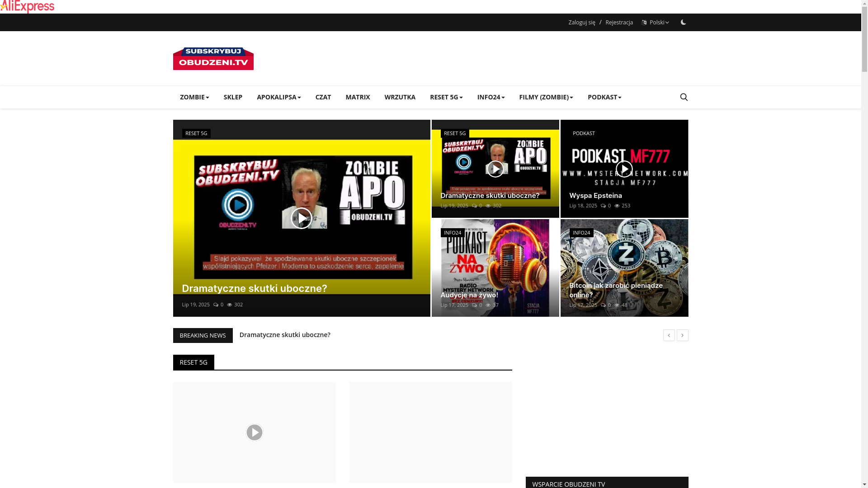Open the large Dramatyczne skutki uboczne? headline

[255, 288]
